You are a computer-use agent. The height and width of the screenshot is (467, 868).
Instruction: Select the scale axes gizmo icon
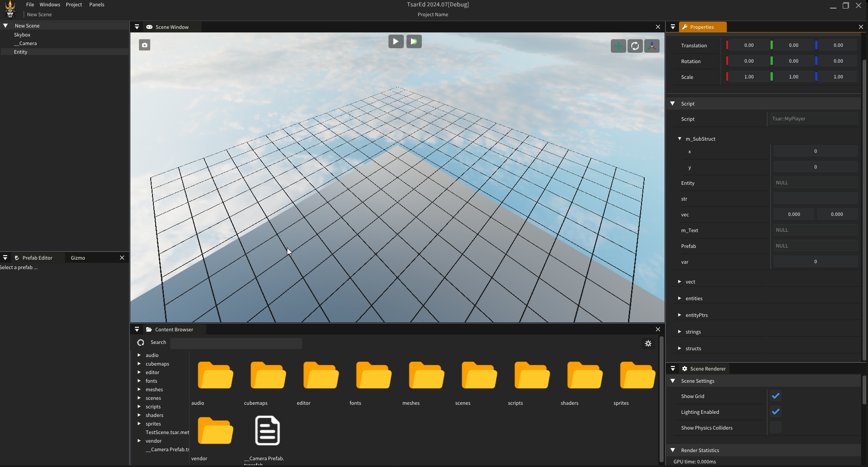[x=651, y=46]
